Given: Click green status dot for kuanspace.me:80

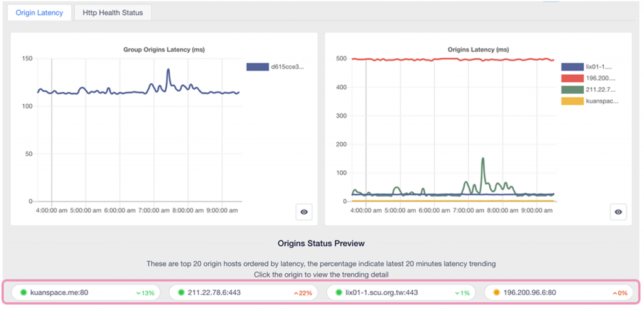Looking at the screenshot, I should (x=23, y=292).
